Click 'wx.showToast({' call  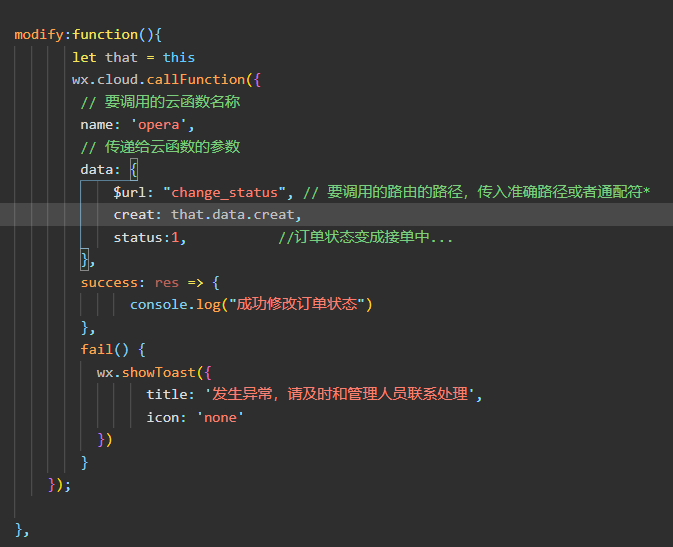click(x=154, y=372)
